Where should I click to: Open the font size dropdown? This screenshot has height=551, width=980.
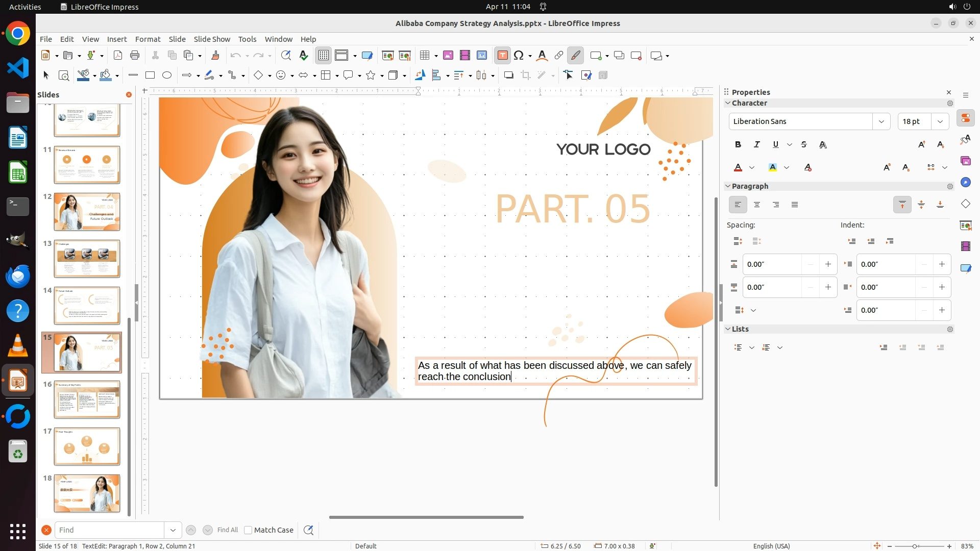[x=940, y=121]
